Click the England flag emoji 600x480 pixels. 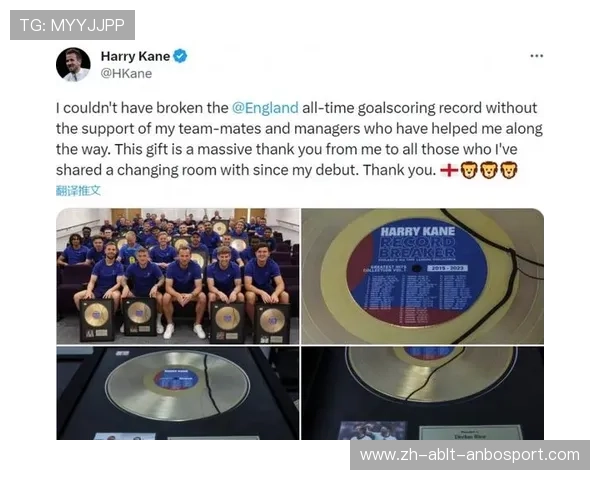click(449, 170)
